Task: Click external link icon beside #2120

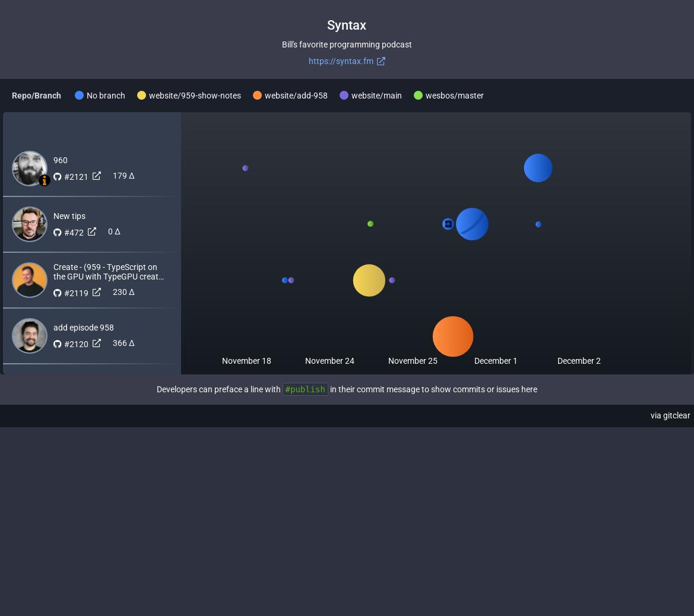Action: coord(97,344)
